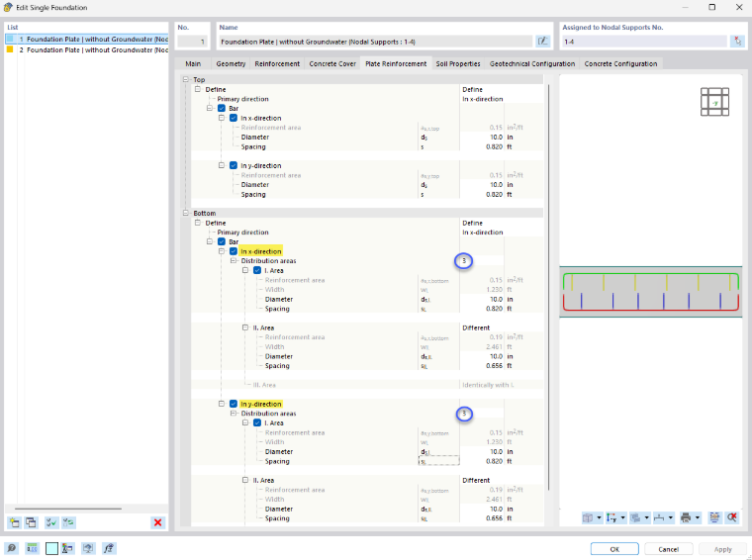Toggle highlighted In x-direction checkbox under Bottom
752x560 pixels.
click(x=234, y=251)
